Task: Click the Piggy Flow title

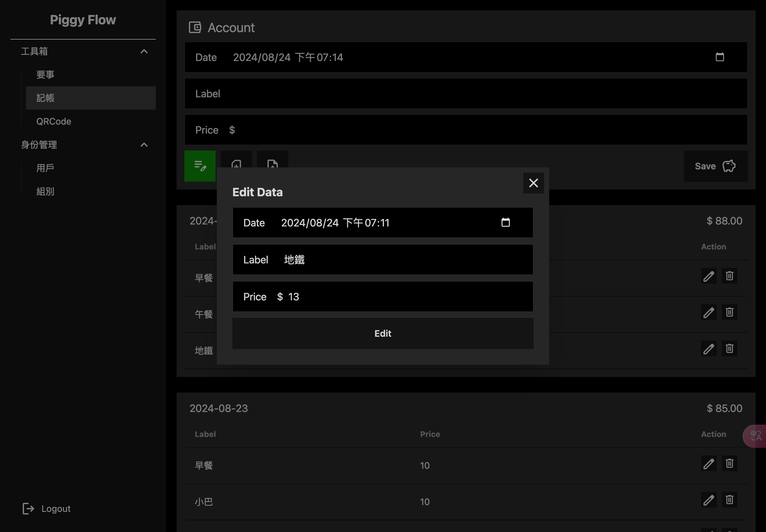Action: (x=83, y=20)
